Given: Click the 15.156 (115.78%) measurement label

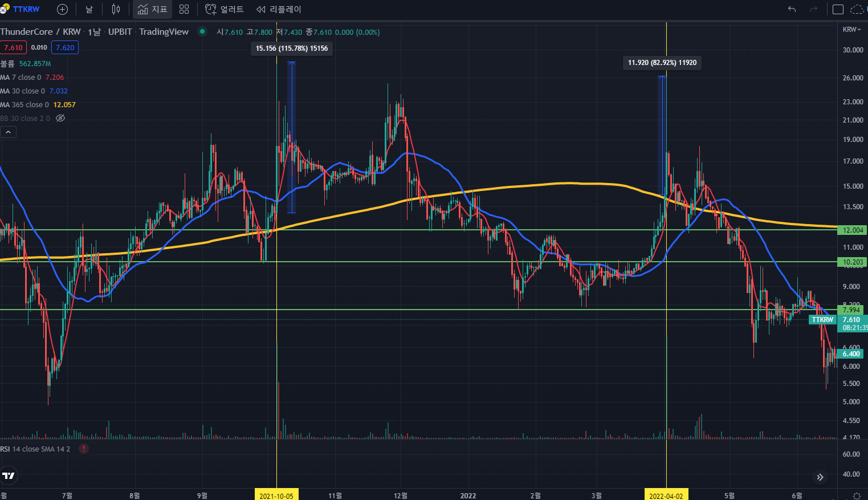Looking at the screenshot, I should point(292,48).
